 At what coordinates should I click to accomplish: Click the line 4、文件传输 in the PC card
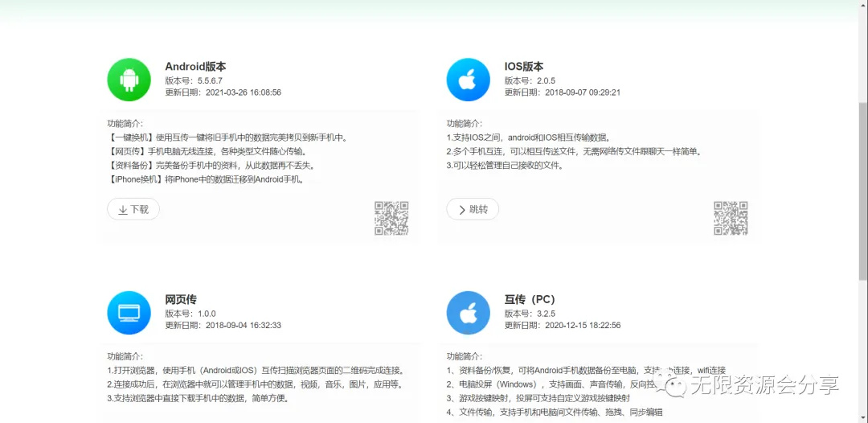click(555, 413)
